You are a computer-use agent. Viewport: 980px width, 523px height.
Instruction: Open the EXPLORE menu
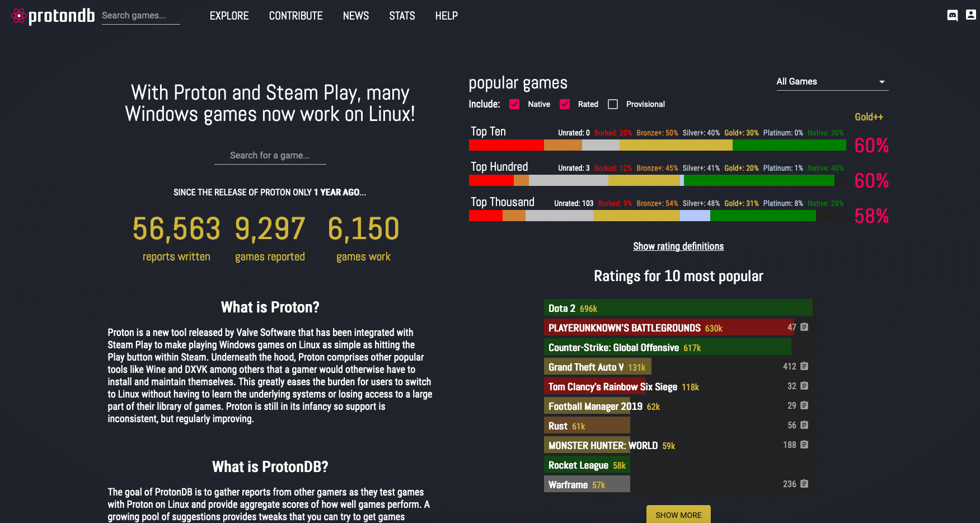coord(229,16)
